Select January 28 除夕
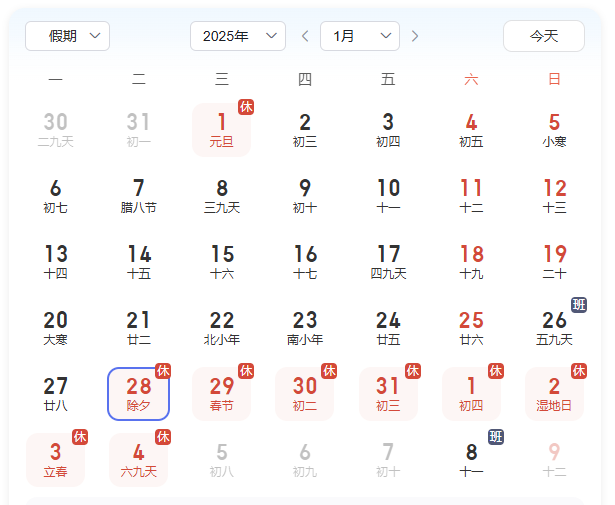615x505 pixels. [x=138, y=393]
